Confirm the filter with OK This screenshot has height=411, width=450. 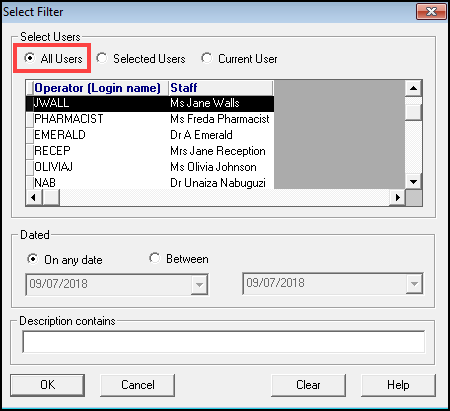click(x=47, y=385)
